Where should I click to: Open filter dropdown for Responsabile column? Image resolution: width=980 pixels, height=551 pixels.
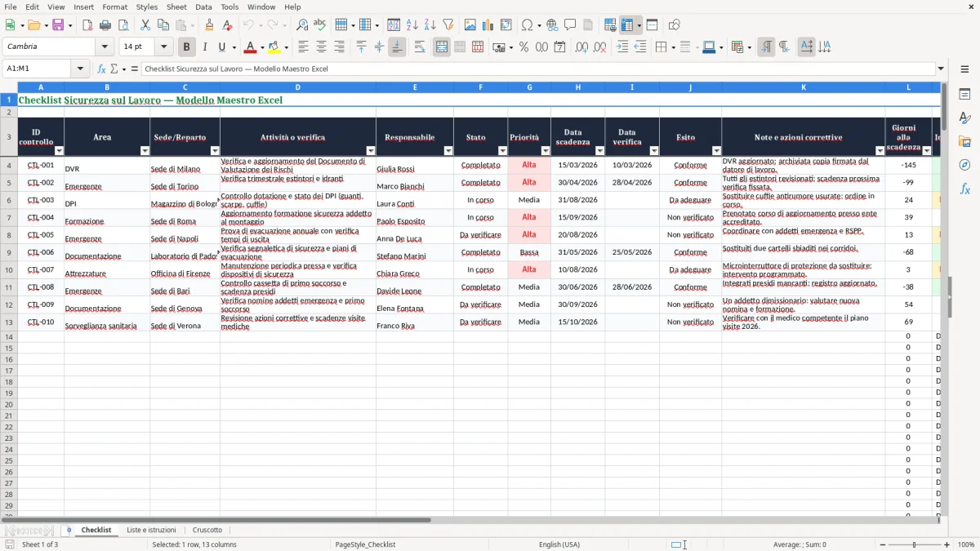[448, 151]
